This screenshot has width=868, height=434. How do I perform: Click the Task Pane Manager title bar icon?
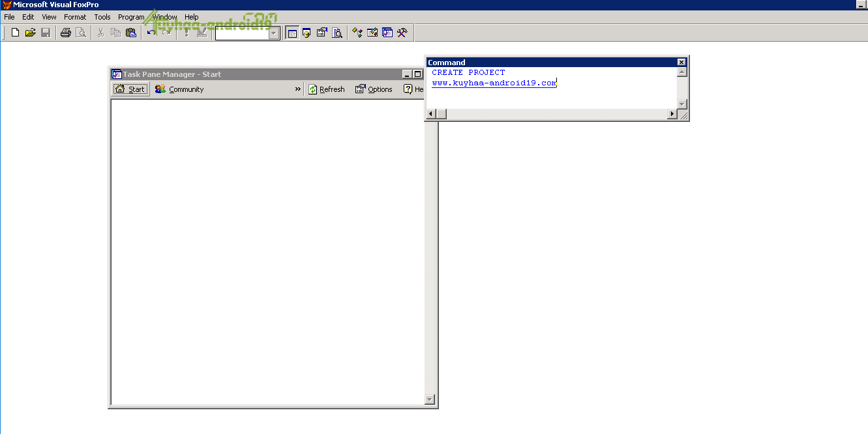point(117,74)
